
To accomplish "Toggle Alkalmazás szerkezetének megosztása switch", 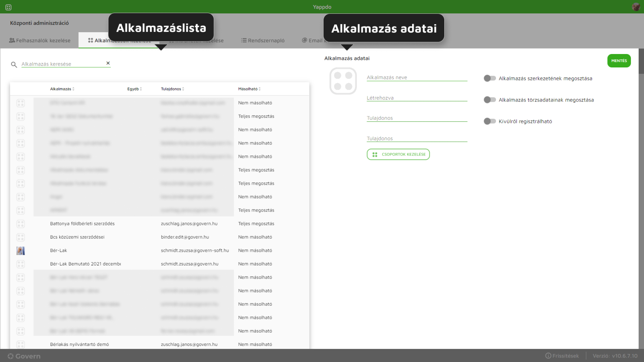I will pos(490,79).
